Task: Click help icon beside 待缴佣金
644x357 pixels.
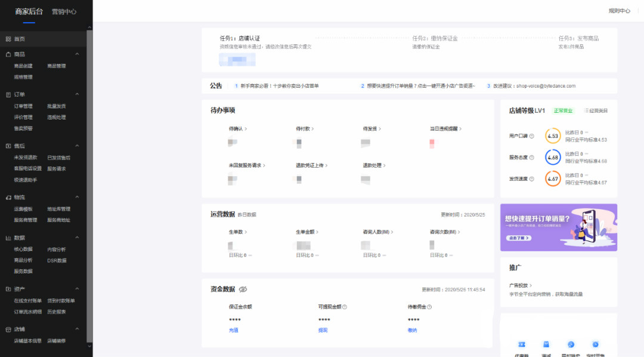Action: click(429, 307)
